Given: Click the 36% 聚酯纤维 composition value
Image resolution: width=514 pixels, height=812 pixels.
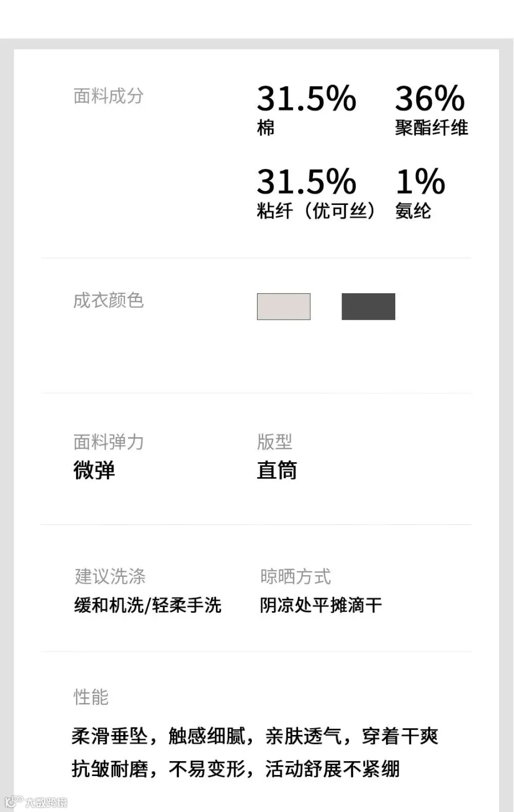Looking at the screenshot, I should (x=431, y=110).
